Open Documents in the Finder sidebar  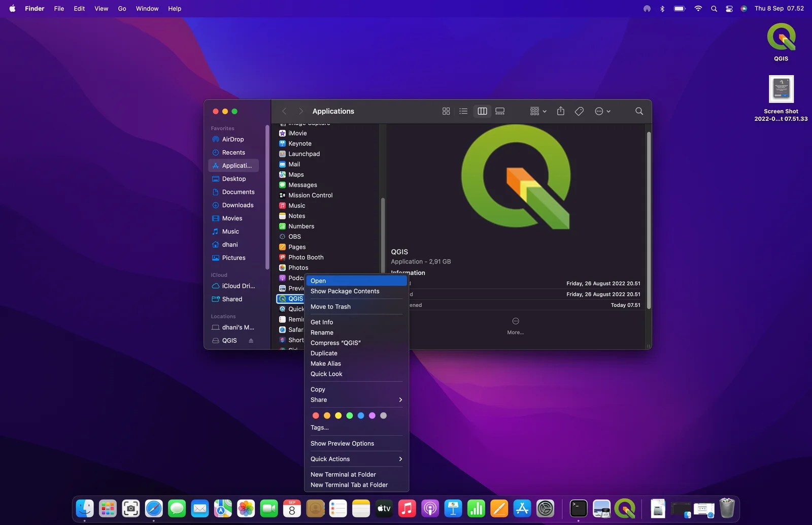pos(233,192)
